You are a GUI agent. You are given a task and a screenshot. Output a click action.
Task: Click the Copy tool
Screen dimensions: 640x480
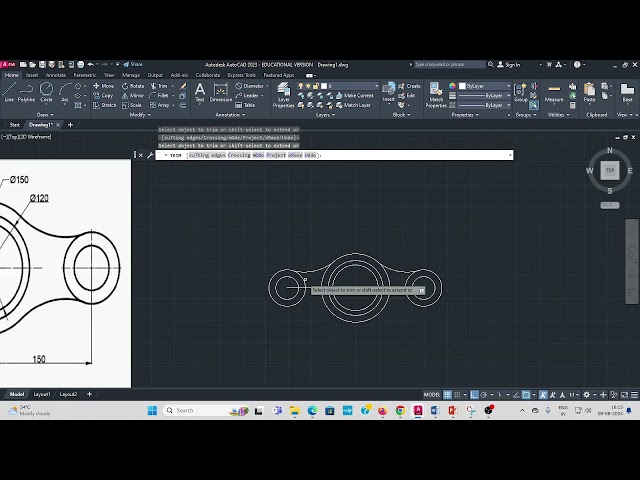(103, 96)
